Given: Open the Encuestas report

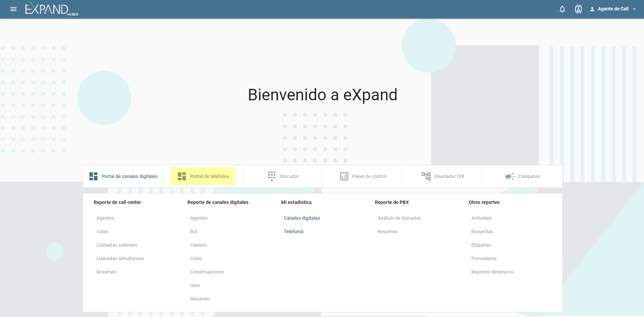Looking at the screenshot, I should pyautogui.click(x=482, y=232).
